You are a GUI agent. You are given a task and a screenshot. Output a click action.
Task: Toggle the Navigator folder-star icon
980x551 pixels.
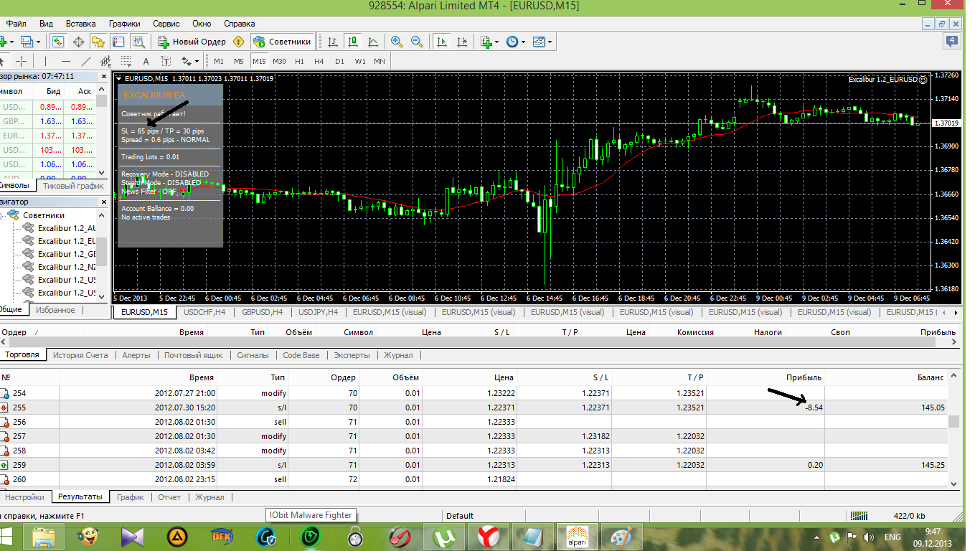tap(99, 42)
